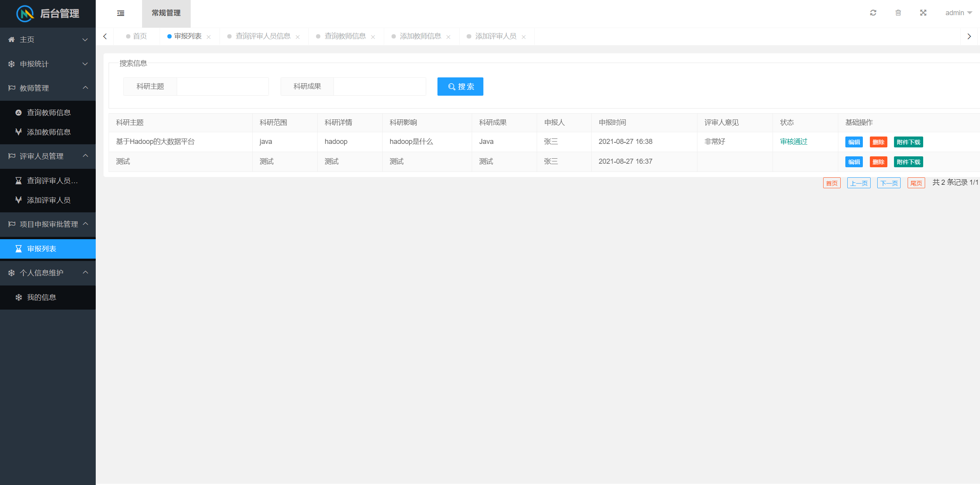This screenshot has width=980, height=485.
Task: Focus the 科研主题 search input
Action: [x=223, y=86]
